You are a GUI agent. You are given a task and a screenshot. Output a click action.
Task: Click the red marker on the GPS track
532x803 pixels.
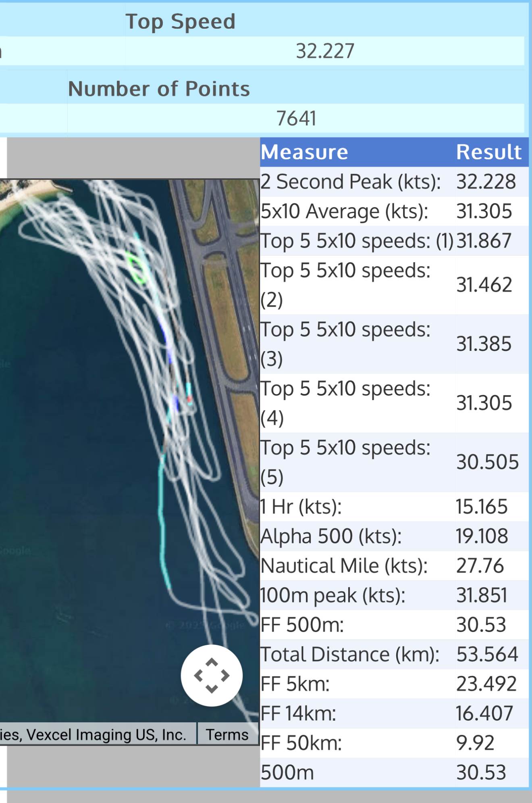tap(189, 400)
